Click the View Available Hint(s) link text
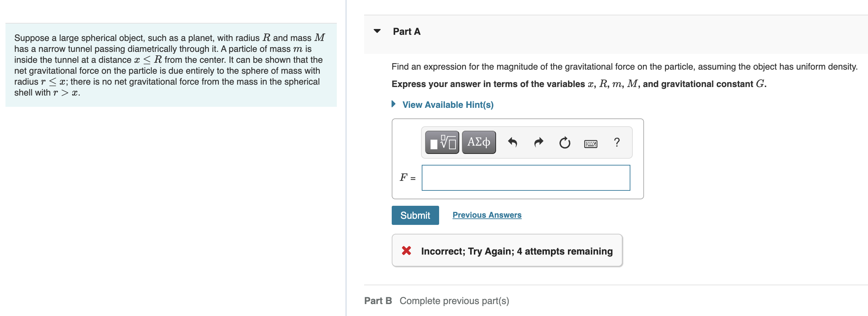Image resolution: width=868 pixels, height=316 pixels. [x=448, y=104]
